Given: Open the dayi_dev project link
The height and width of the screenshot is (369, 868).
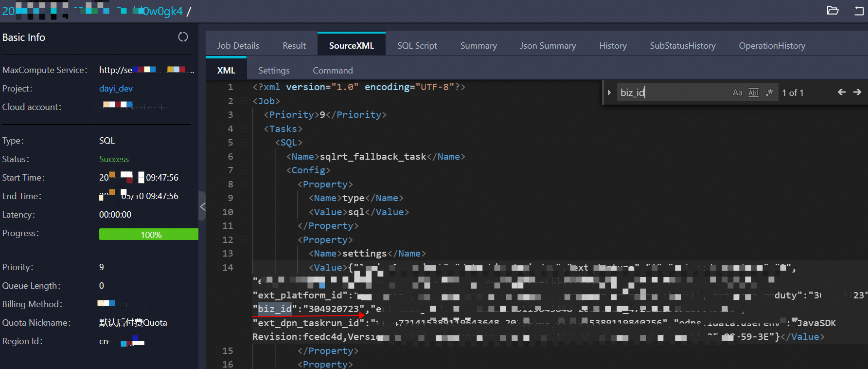Looking at the screenshot, I should 116,89.
